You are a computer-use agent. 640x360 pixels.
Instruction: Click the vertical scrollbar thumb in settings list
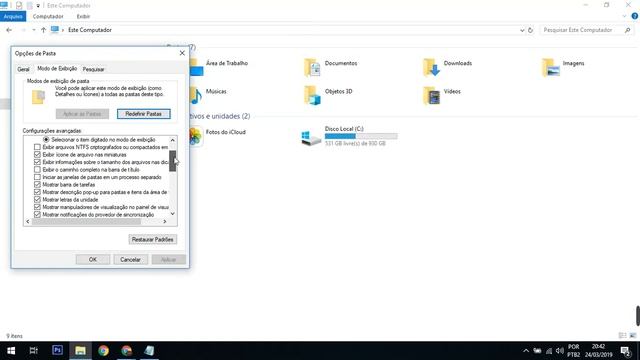[173, 161]
